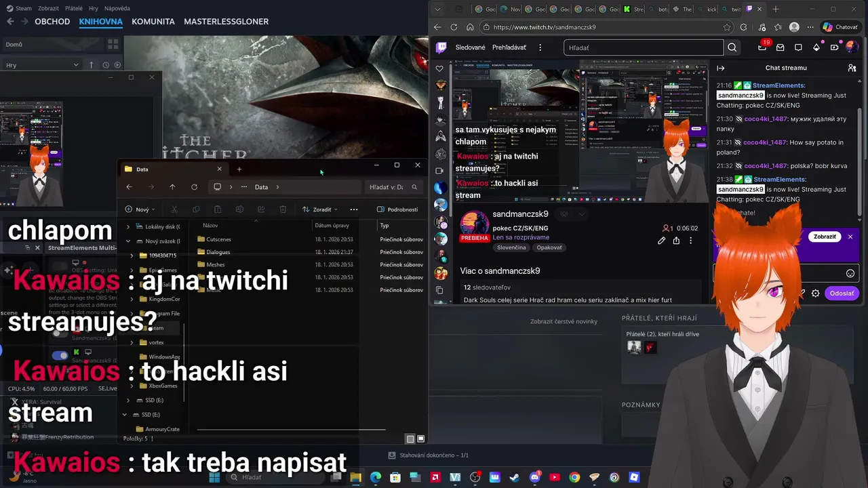Open the Steam Zobrazit menu
Image resolution: width=868 pixels, height=488 pixels.
click(48, 9)
